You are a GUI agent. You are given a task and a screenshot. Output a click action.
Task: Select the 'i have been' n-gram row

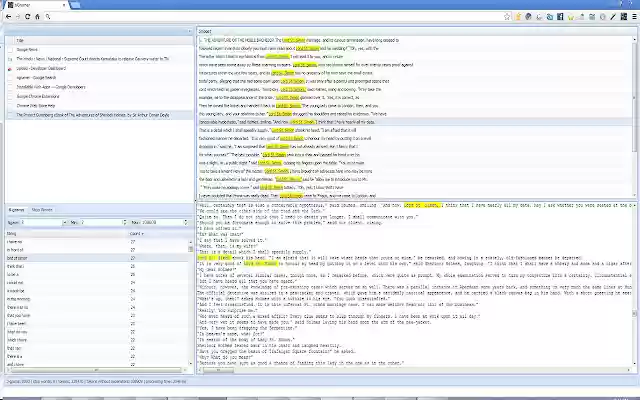[x=97, y=324]
